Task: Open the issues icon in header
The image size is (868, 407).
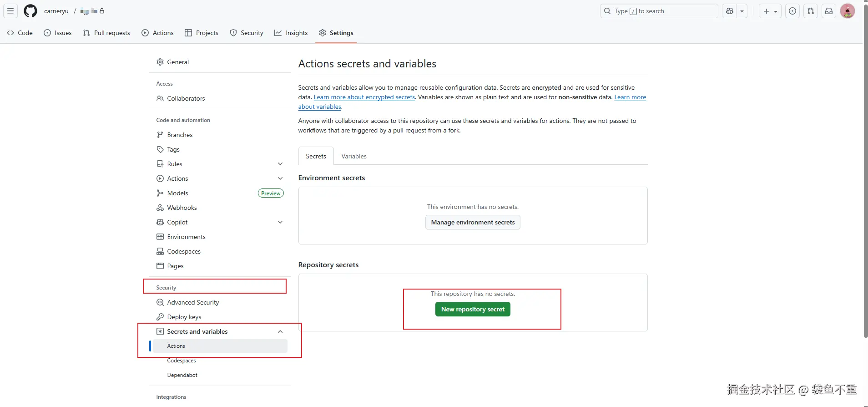Action: coord(792,11)
